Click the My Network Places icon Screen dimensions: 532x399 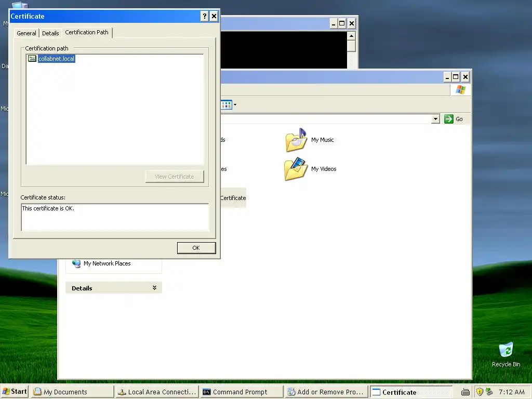click(x=77, y=263)
